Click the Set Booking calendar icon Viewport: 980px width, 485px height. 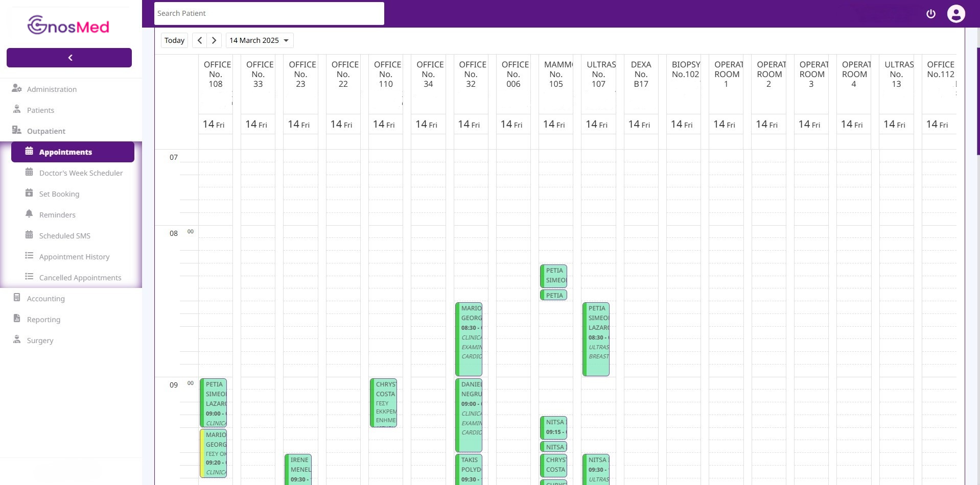coord(29,193)
